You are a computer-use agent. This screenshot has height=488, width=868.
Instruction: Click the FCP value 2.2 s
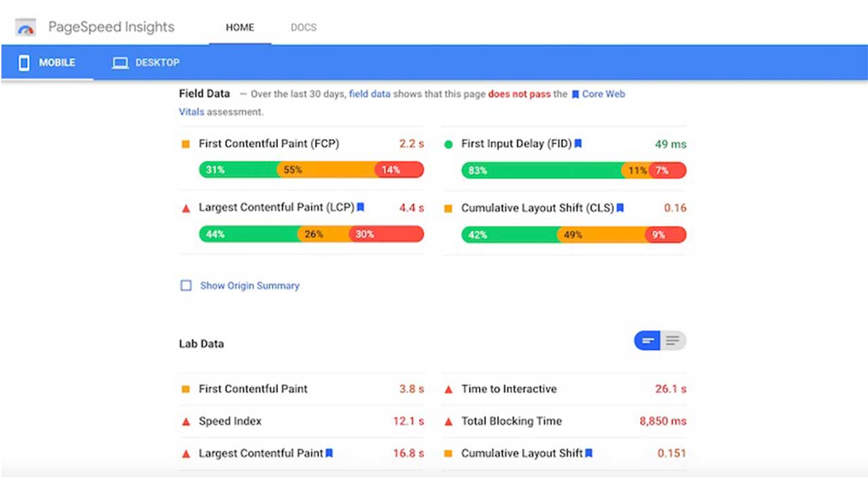412,144
